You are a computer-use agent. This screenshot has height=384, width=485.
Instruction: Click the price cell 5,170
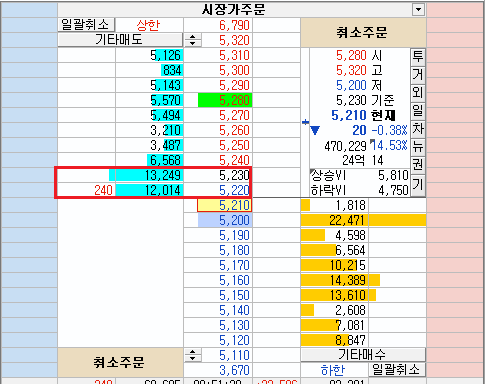218,265
